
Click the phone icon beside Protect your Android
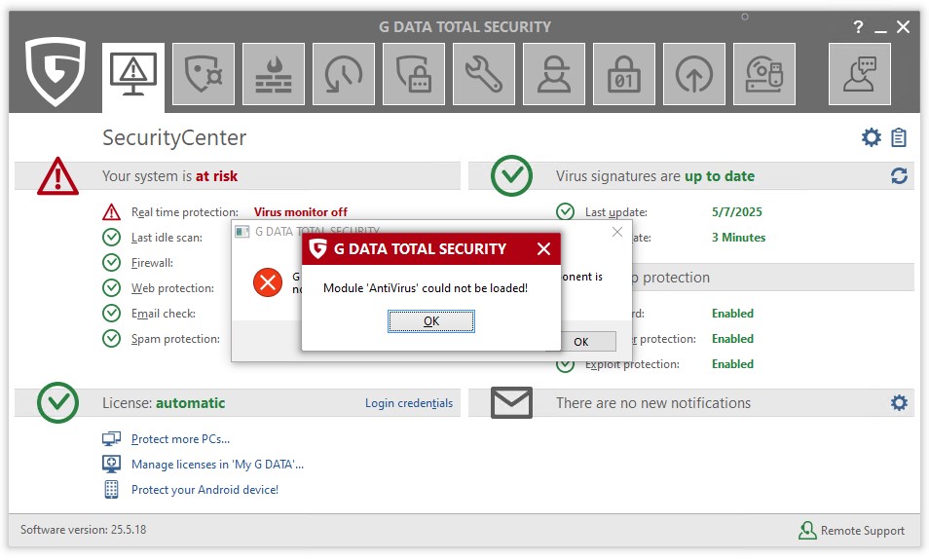111,490
